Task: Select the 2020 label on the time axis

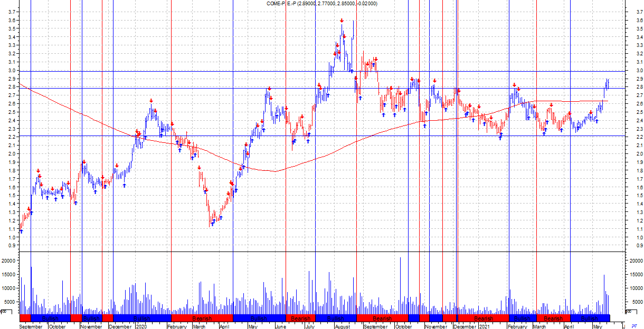Action: (141, 326)
